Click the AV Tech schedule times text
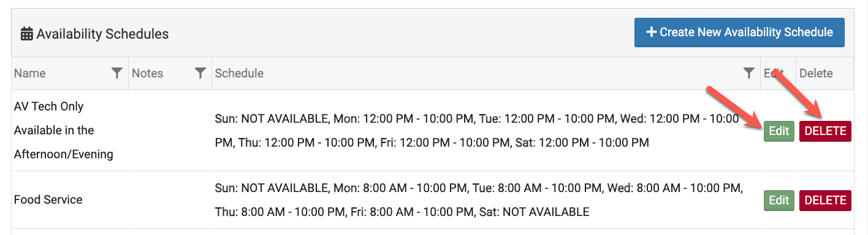The height and width of the screenshot is (235, 868). tap(477, 131)
